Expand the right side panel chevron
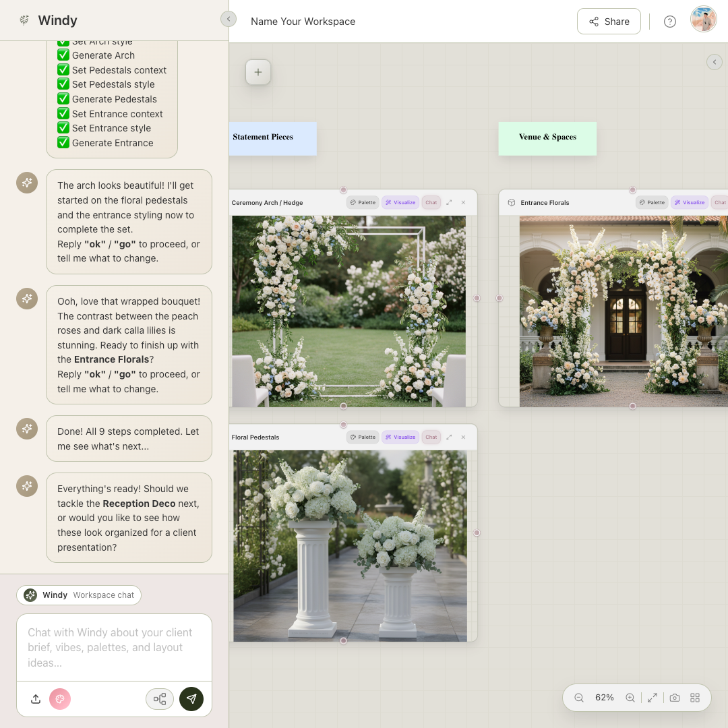 coord(715,62)
